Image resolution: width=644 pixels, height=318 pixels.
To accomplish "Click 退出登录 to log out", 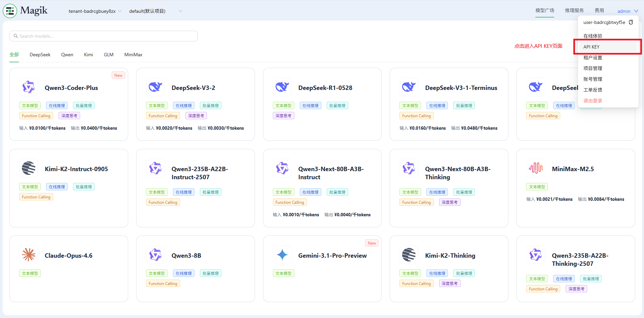I will (593, 101).
